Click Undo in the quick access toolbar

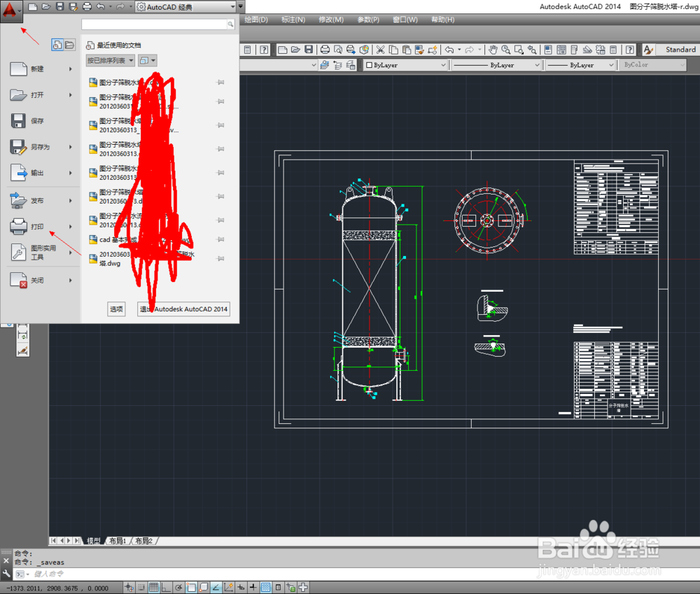click(100, 7)
